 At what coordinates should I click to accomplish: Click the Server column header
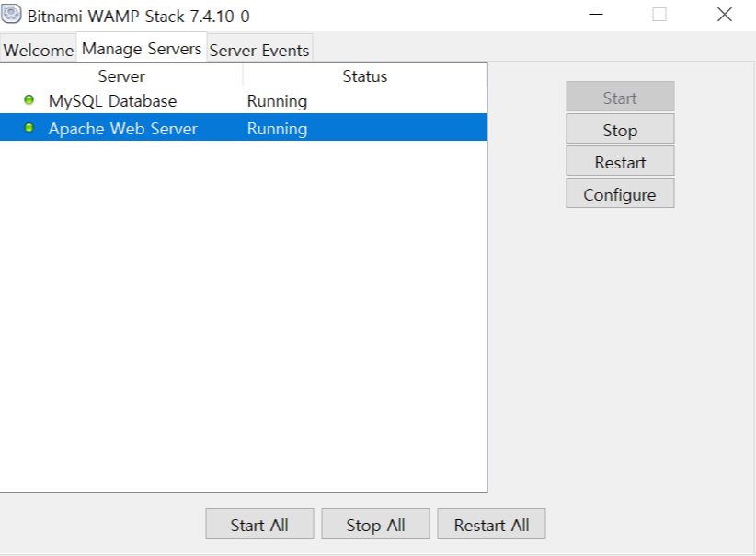[121, 75]
